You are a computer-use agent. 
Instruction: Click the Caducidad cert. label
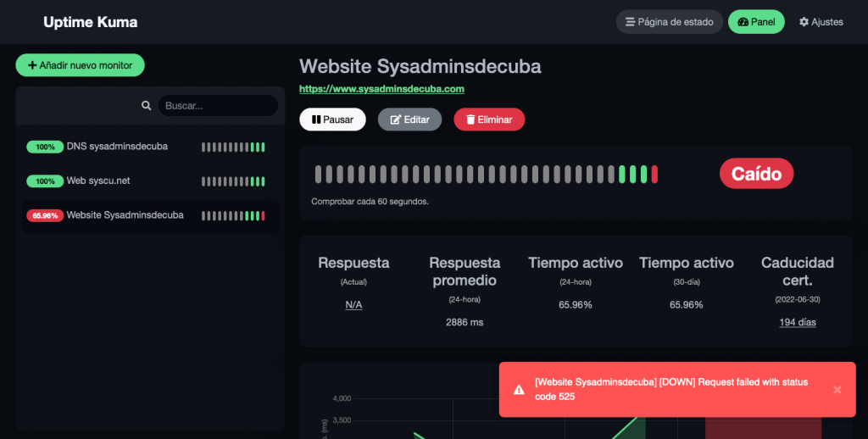pos(797,271)
